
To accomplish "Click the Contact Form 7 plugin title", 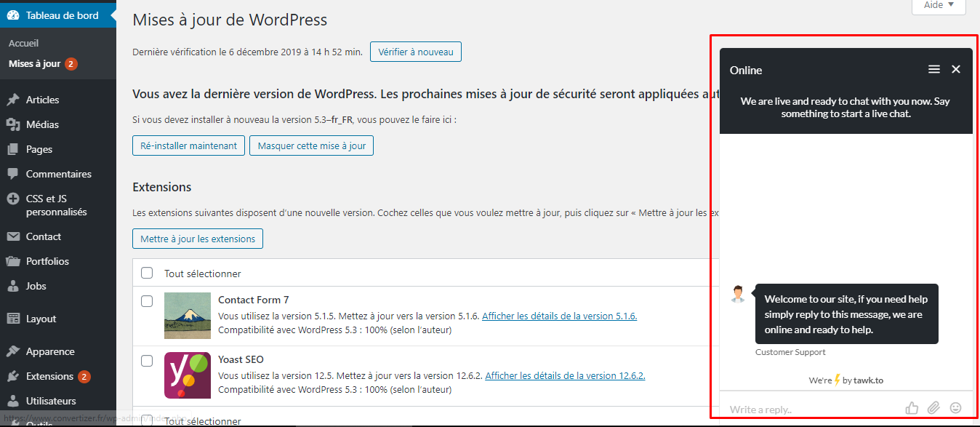I will coord(254,300).
